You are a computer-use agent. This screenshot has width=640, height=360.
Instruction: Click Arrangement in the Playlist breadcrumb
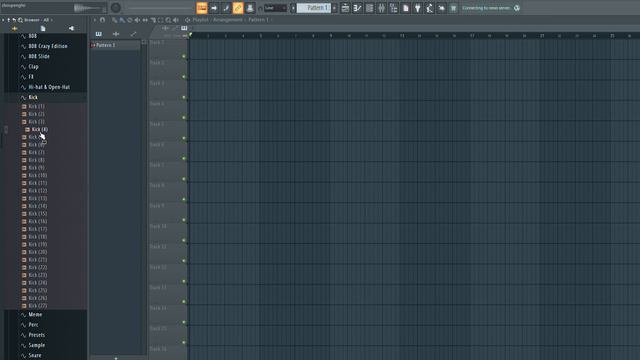pyautogui.click(x=228, y=20)
